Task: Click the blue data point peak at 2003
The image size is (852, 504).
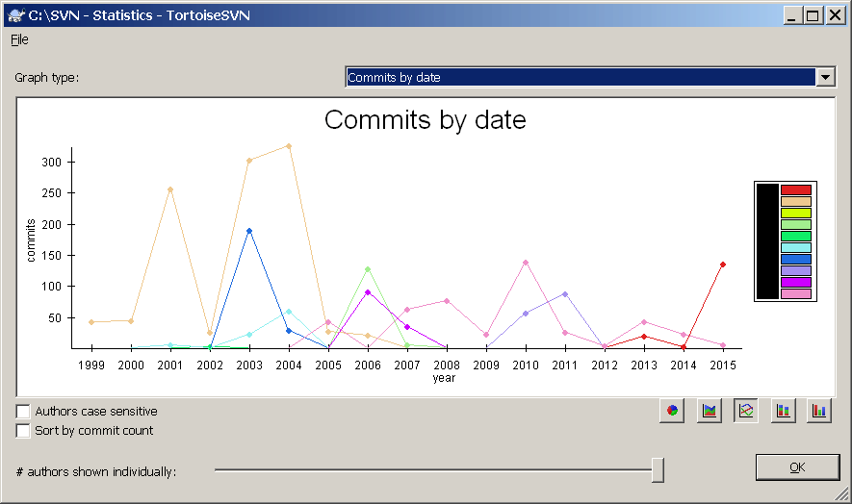Action: tap(249, 231)
